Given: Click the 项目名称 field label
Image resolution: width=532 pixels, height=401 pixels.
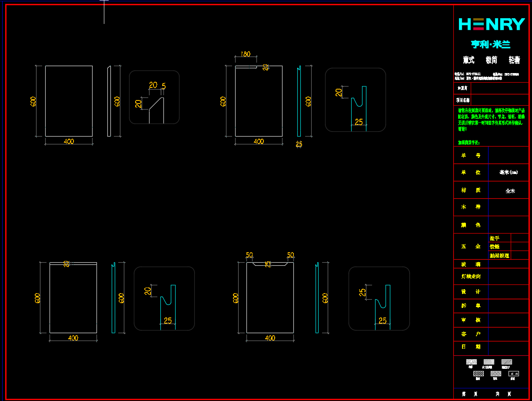Looking at the screenshot, I should click(462, 100).
